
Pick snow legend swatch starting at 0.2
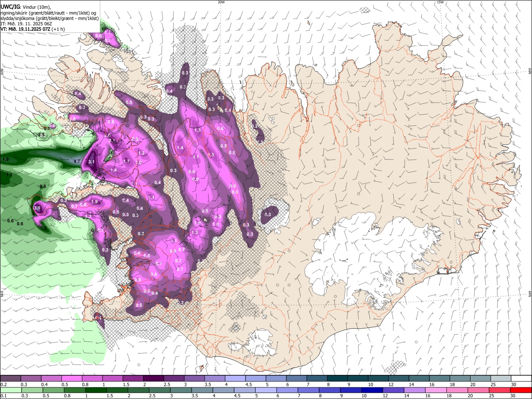click(x=10, y=379)
